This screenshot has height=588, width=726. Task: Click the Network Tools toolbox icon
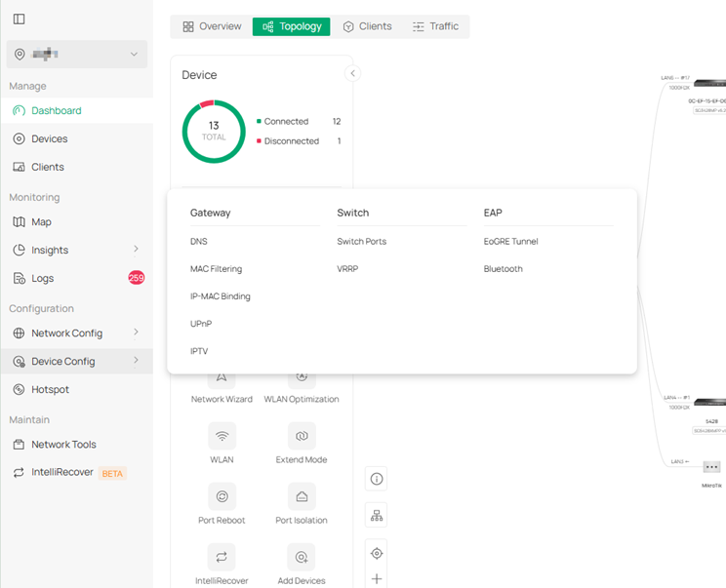pos(19,445)
